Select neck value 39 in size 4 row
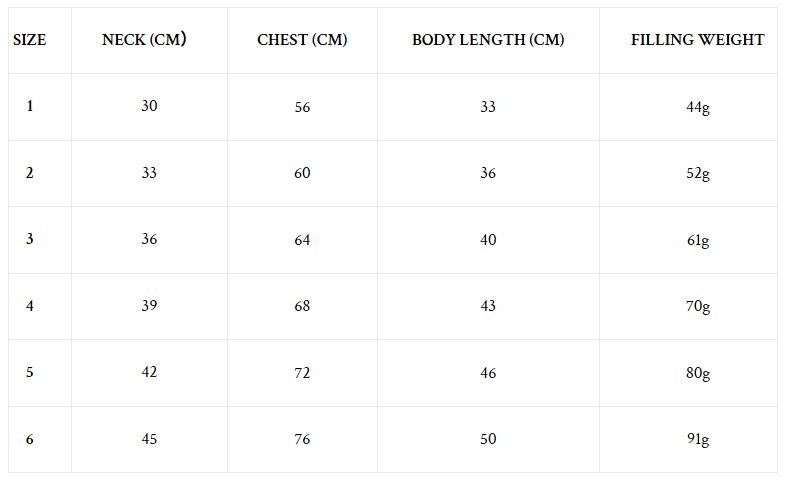This screenshot has width=787, height=485. (x=149, y=305)
